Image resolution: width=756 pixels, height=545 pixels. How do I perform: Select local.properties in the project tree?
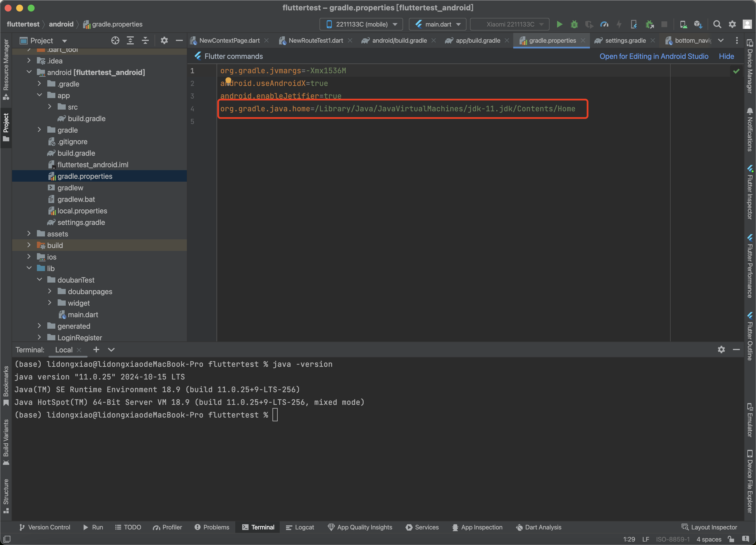coord(82,211)
